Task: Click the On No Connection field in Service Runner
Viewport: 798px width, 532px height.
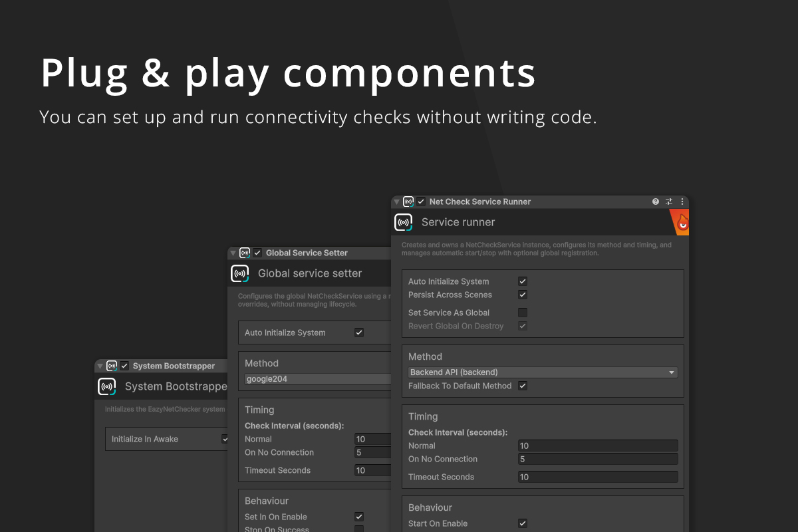Action: tap(597, 459)
